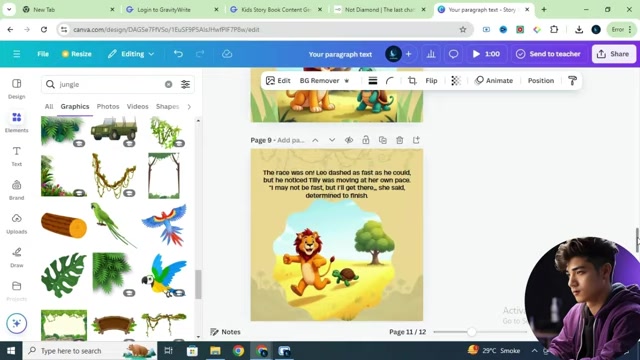Duplicate Page 9 using copy icon

(x=382, y=140)
